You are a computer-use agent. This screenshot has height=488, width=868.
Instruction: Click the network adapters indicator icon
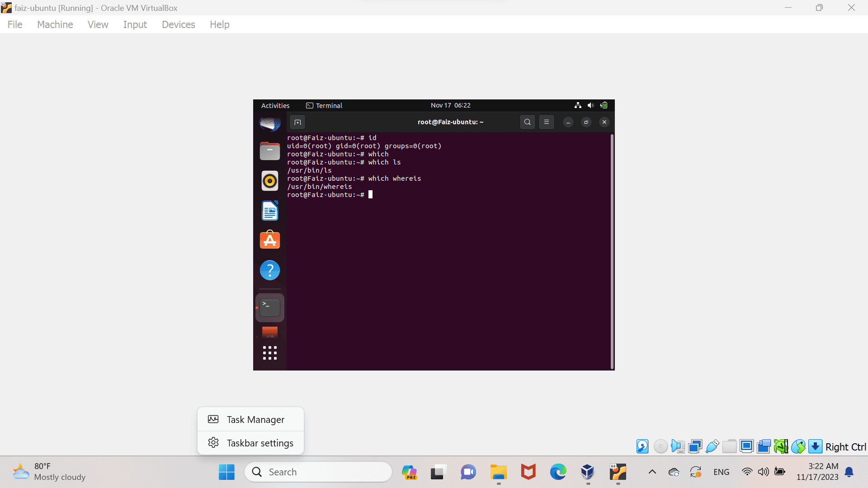(695, 446)
